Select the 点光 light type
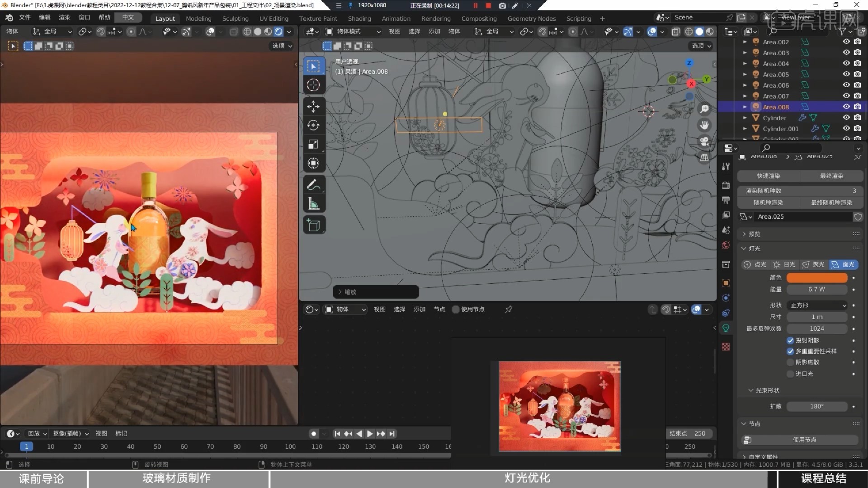Viewport: 868px width, 488px height. pyautogui.click(x=755, y=264)
